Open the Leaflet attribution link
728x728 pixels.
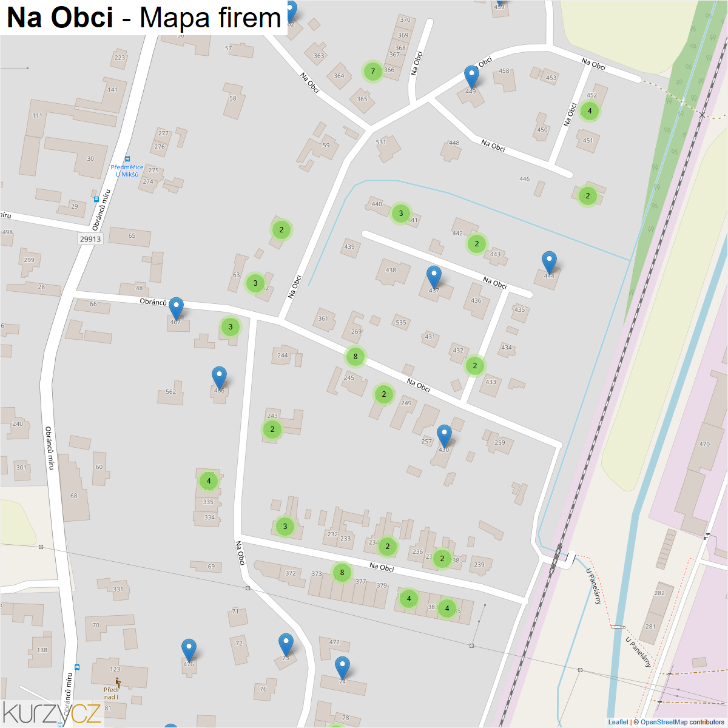point(618,722)
